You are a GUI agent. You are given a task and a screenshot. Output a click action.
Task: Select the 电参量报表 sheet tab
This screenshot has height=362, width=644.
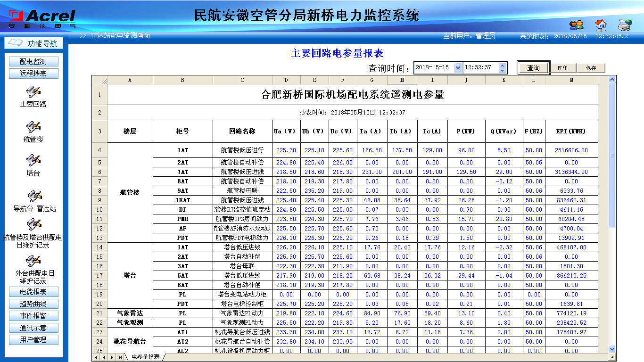[145, 357]
